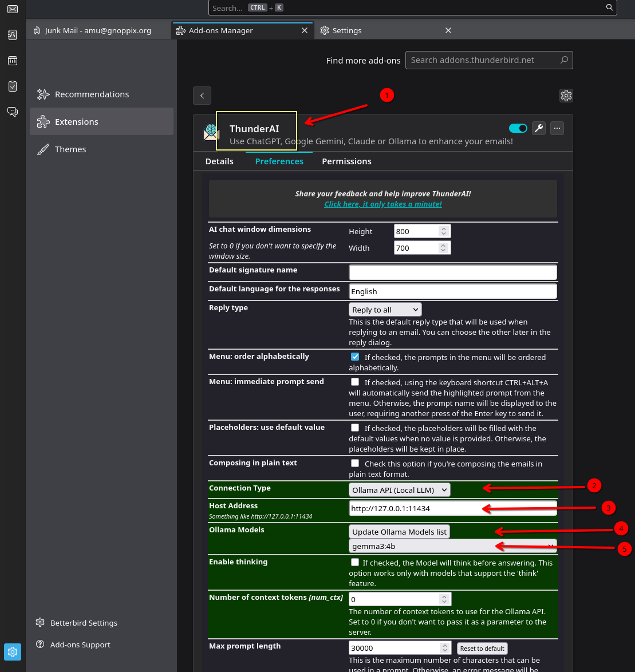Check the Enable thinking checkbox
635x672 pixels.
pos(355,562)
